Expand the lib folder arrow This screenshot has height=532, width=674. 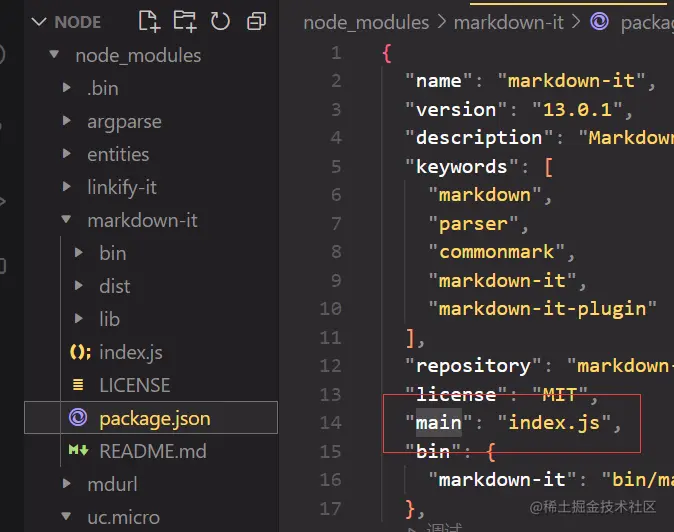click(79, 318)
